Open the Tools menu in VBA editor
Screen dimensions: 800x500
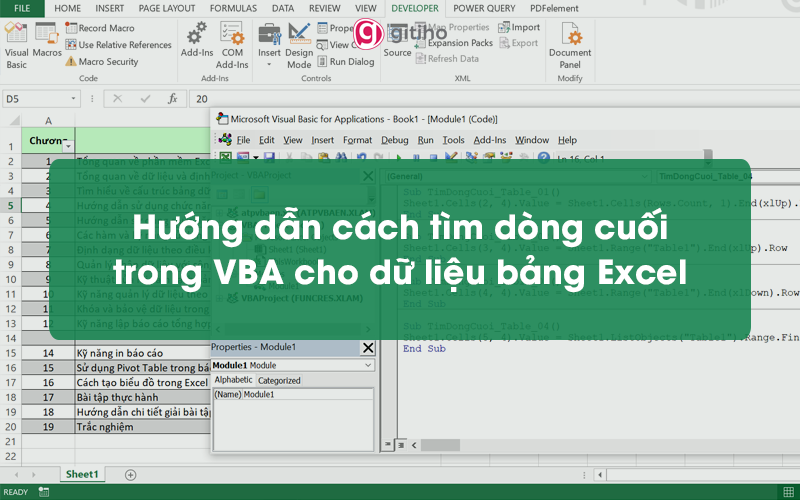click(x=453, y=140)
